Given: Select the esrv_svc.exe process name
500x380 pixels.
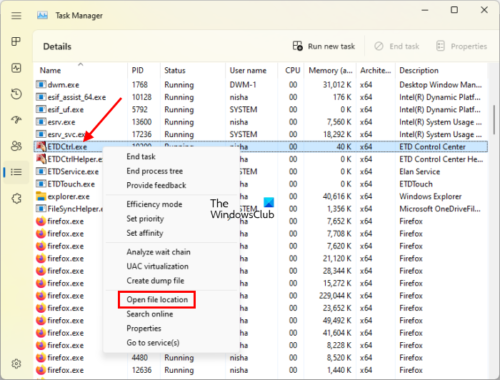Looking at the screenshot, I should [x=67, y=134].
